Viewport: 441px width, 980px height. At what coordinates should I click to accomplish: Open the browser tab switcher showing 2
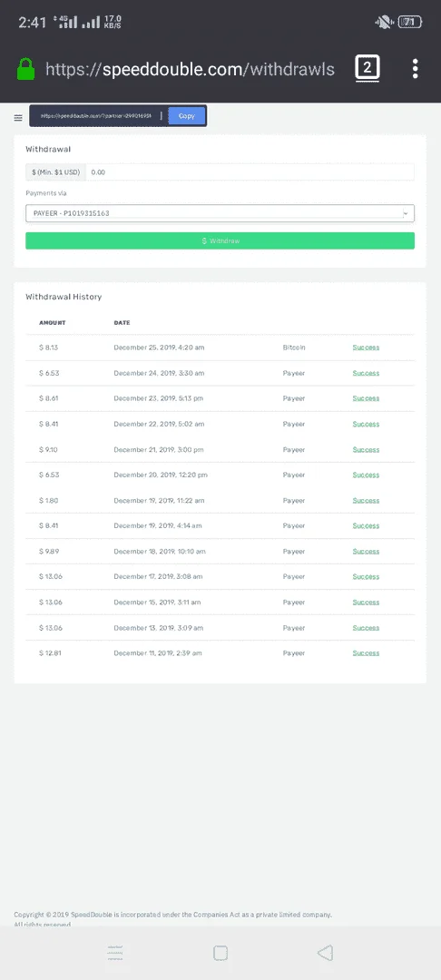tap(367, 68)
